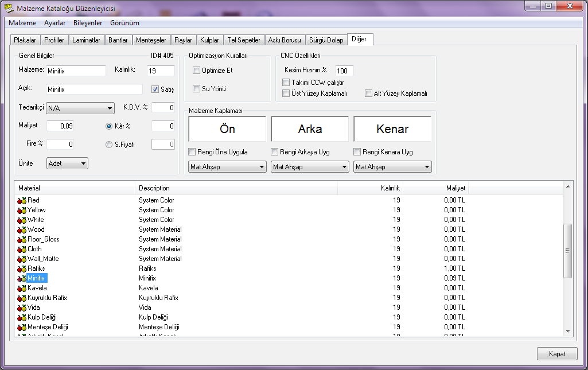Check Üst Yüzey Kaplamalı option

[286, 93]
